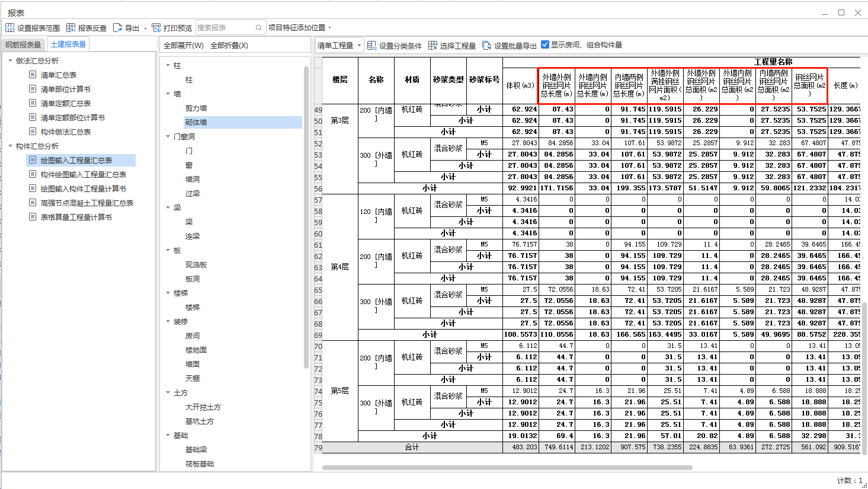Click the 打印预览 icon
Screen dimensions: 868x489
coord(156,28)
